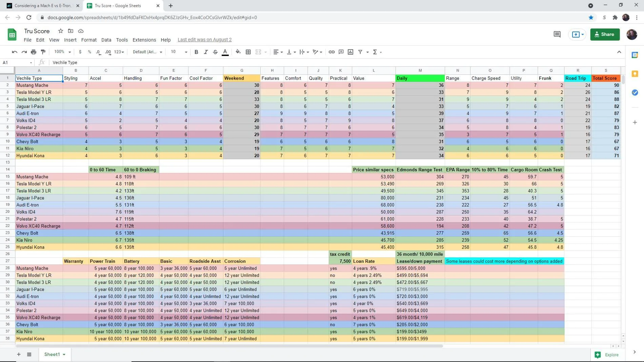Click the print icon
Screen dimensions: 644x362
34,52
